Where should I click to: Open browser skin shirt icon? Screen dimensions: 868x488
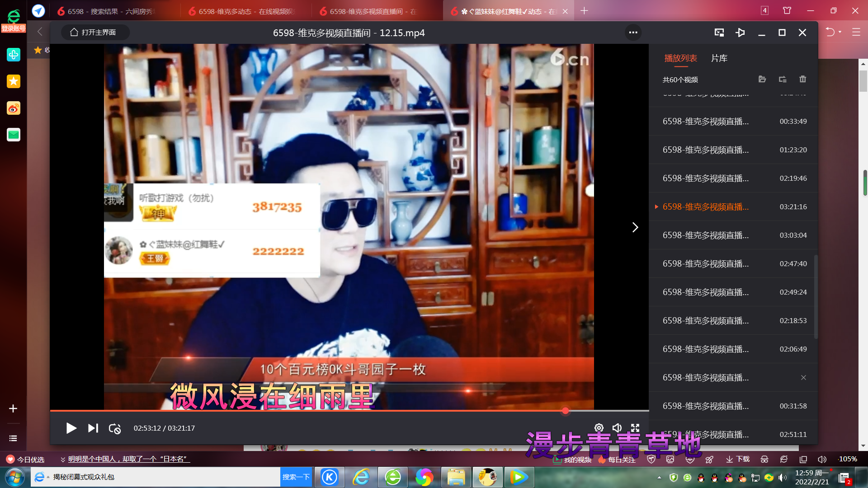pyautogui.click(x=787, y=10)
